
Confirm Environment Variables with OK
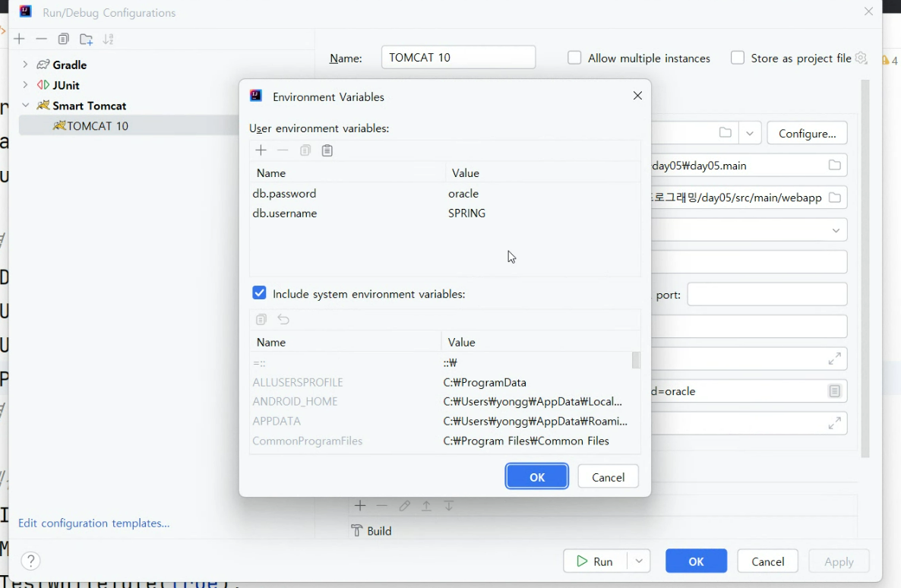click(x=536, y=476)
